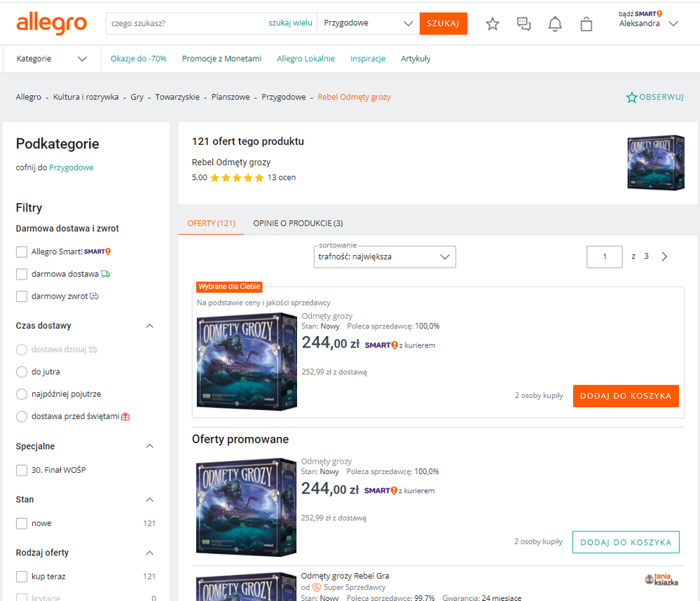Tick the Allegro Smart! checkbox
This screenshot has width=700, height=601.
[x=22, y=251]
